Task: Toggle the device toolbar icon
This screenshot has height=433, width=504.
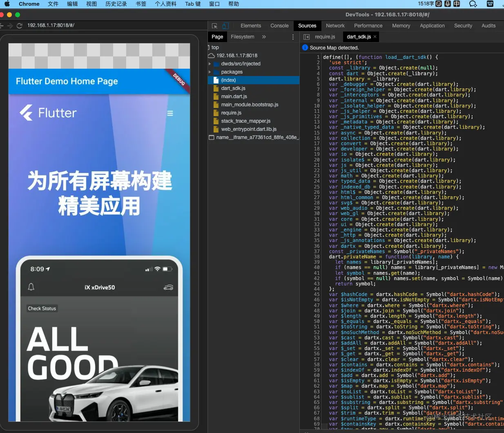Action: click(225, 26)
